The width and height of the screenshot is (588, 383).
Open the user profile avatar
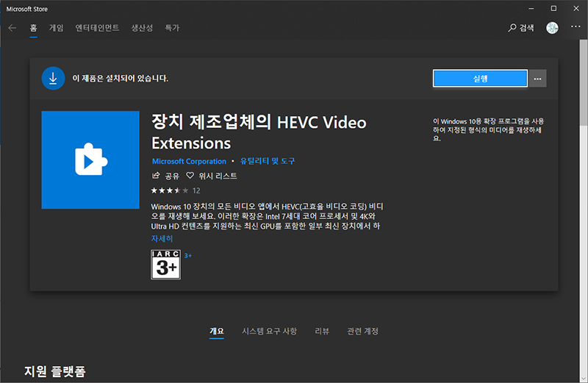coord(552,28)
